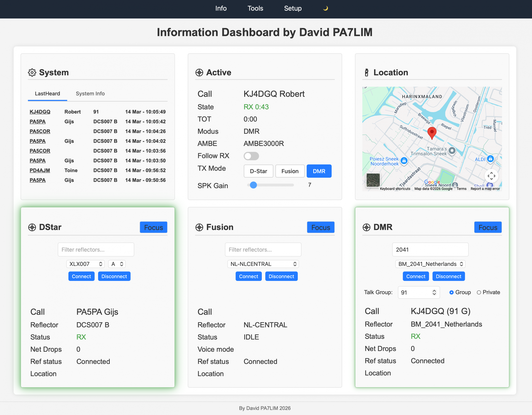
Task: Click the System gear icon
Action: pyautogui.click(x=32, y=72)
